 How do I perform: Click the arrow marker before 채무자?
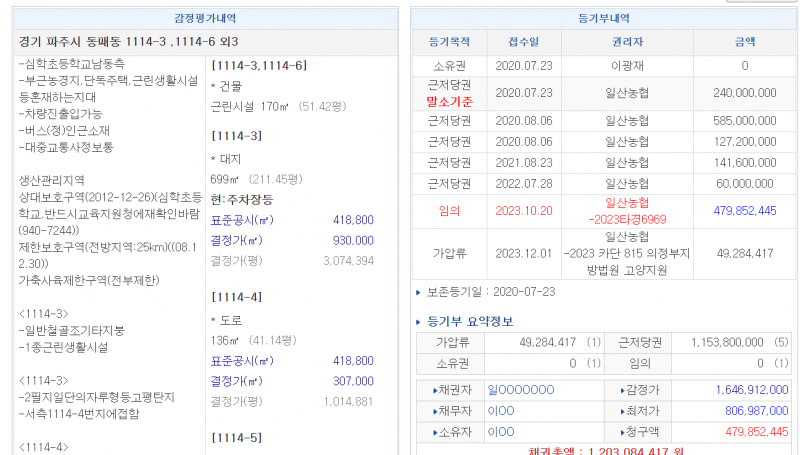[x=436, y=411]
